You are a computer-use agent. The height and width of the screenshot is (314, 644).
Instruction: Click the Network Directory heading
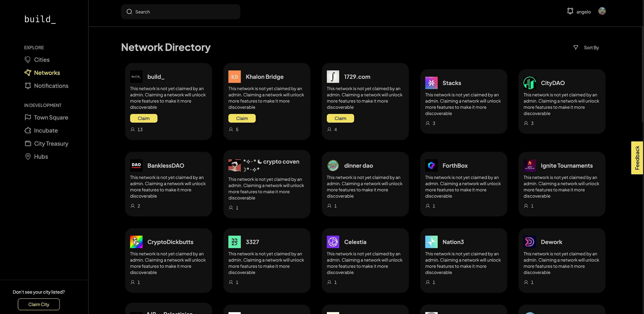(x=166, y=48)
